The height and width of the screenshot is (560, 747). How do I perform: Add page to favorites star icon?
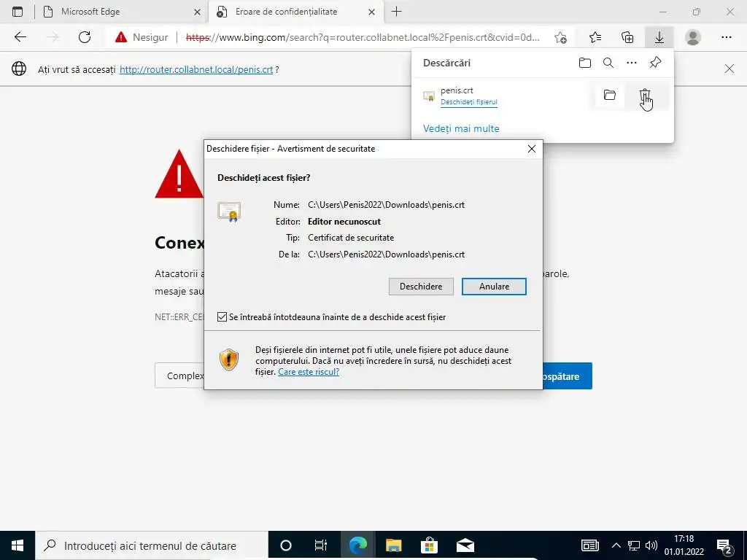[x=561, y=37]
